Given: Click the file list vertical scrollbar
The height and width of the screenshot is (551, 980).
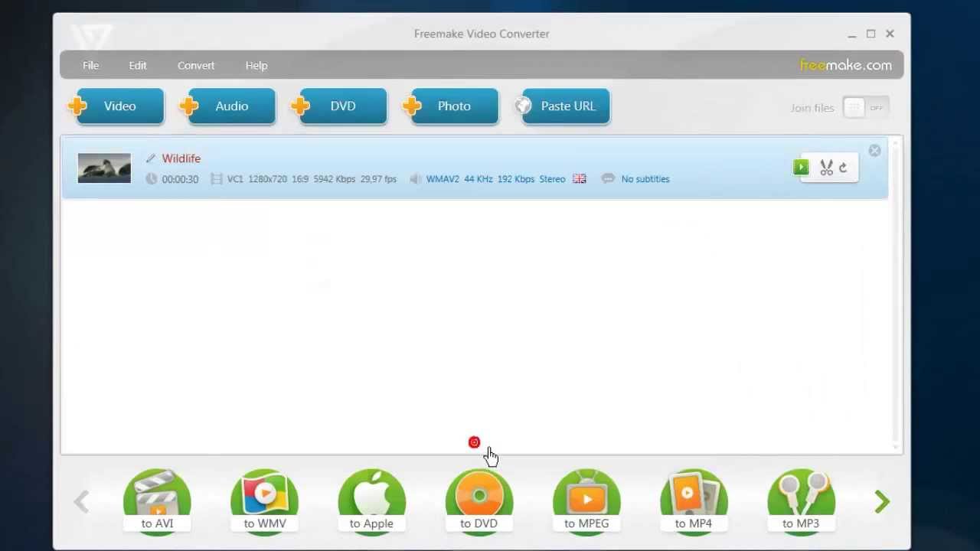Looking at the screenshot, I should coord(896,295).
